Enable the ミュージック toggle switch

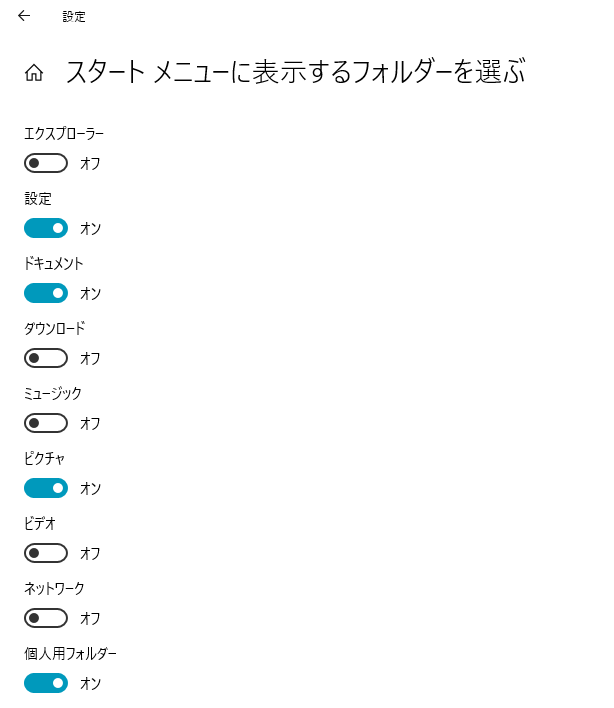coord(46,423)
